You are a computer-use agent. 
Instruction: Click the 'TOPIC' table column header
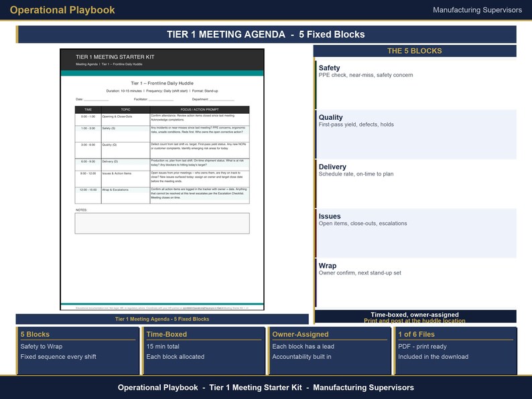tap(125, 110)
